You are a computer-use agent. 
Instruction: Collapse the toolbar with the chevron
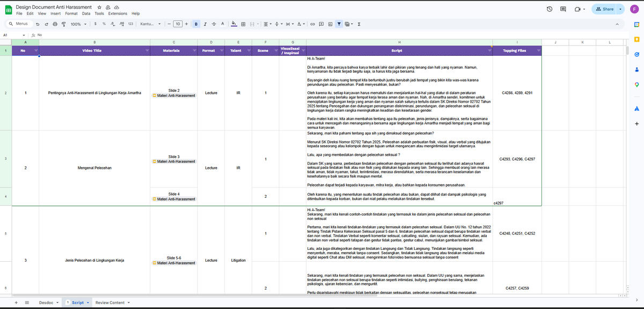point(617,24)
